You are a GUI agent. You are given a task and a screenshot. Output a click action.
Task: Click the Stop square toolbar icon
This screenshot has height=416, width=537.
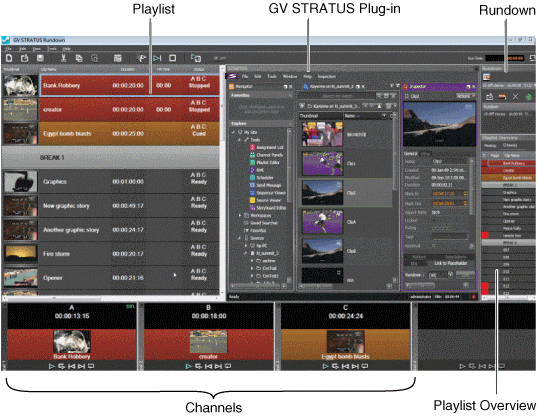(173, 58)
